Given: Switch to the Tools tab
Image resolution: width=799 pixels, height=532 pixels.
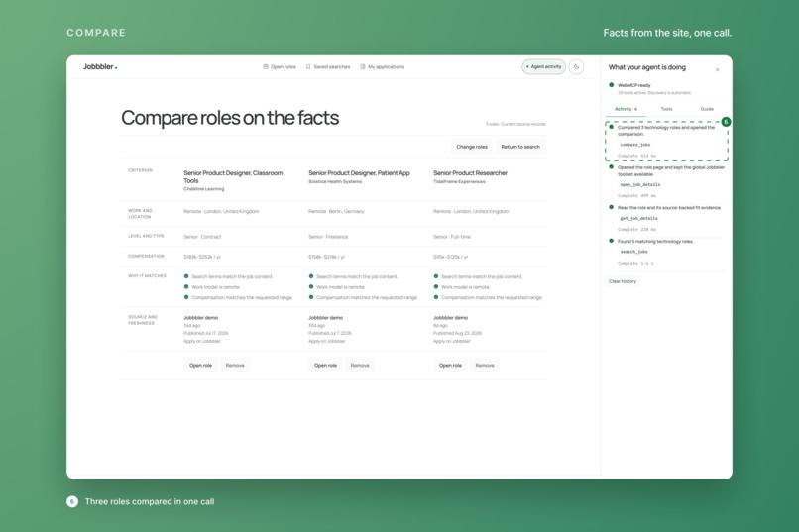Looking at the screenshot, I should point(666,109).
